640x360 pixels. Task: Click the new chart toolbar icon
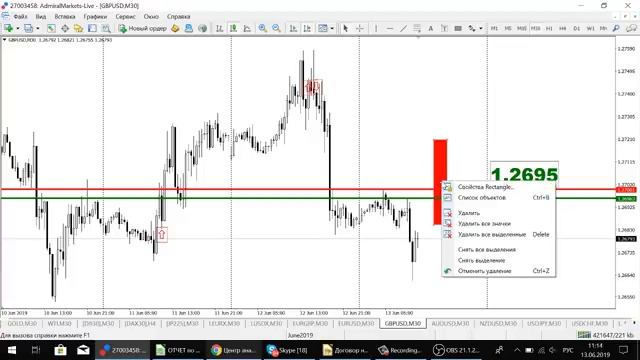(8, 28)
